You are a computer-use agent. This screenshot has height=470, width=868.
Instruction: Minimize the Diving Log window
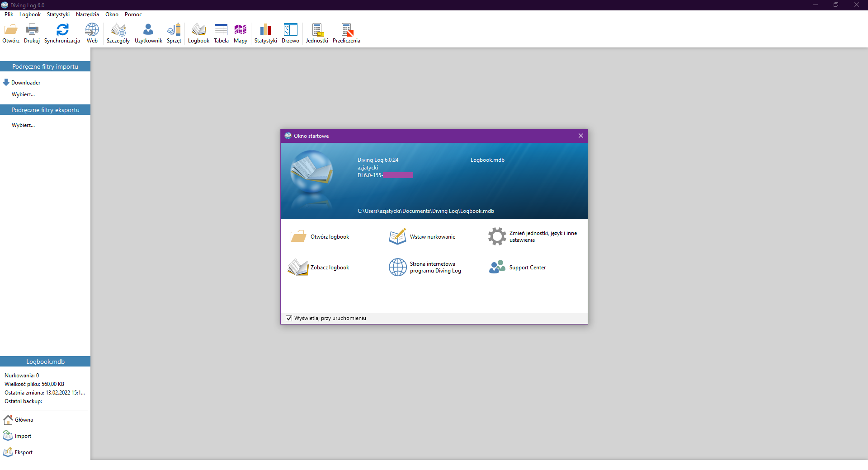(x=816, y=5)
